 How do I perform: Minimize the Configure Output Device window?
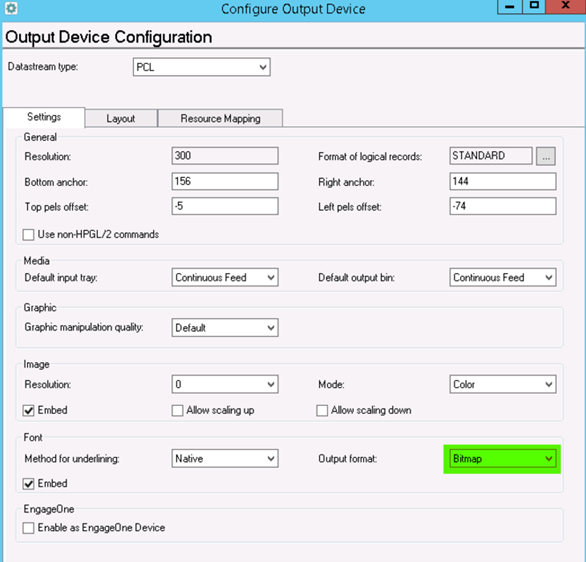point(510,7)
